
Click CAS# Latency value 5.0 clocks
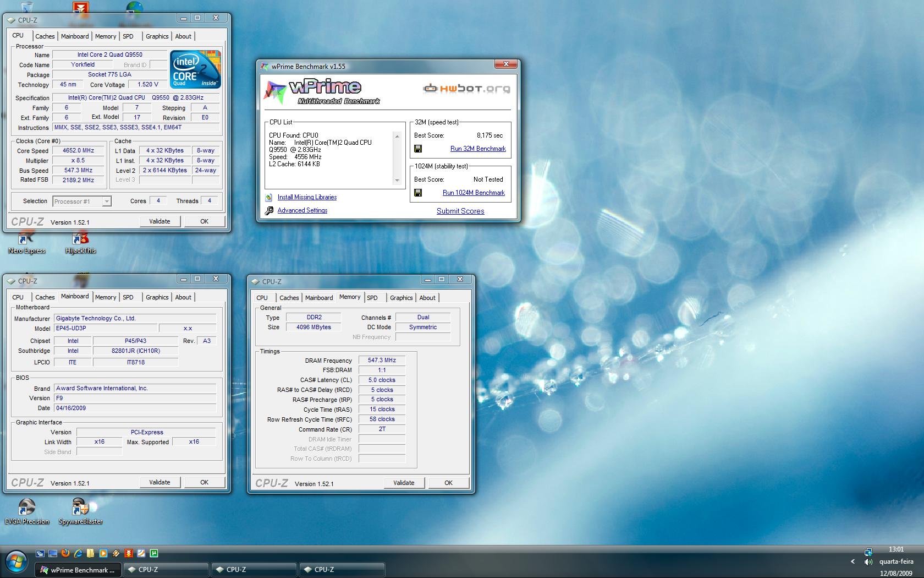382,380
